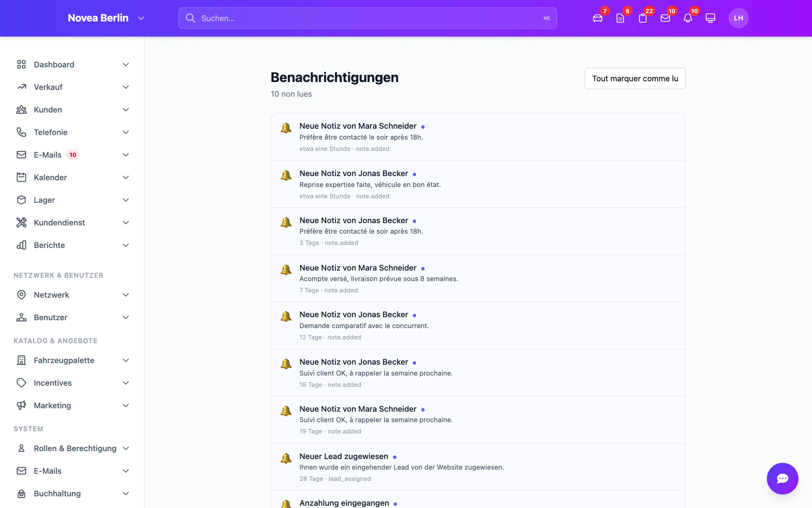Open the Neuer Lead zugewiesen notification

(478, 467)
